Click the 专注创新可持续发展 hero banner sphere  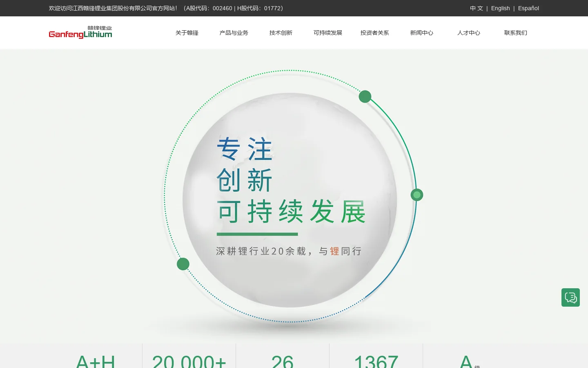click(290, 200)
